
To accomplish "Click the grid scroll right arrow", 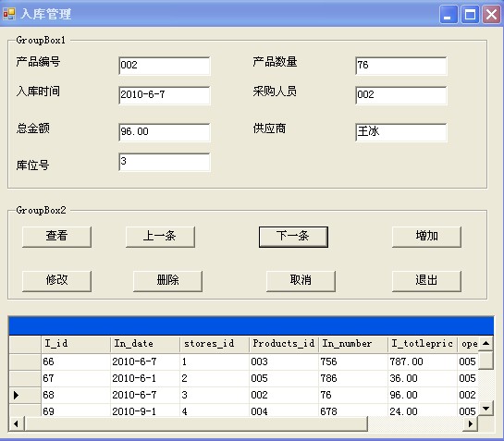I will pyautogui.click(x=471, y=423).
